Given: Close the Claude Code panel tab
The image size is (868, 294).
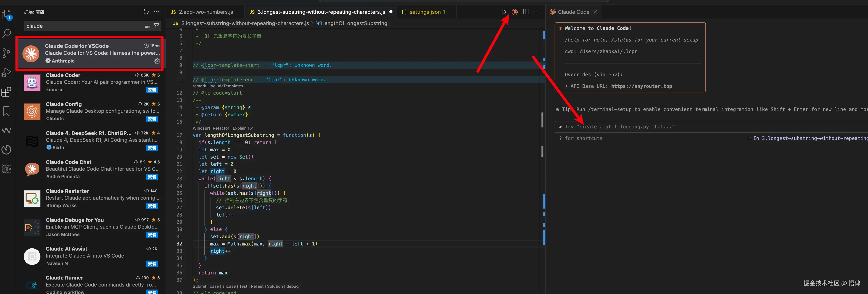Looking at the screenshot, I should (x=595, y=12).
